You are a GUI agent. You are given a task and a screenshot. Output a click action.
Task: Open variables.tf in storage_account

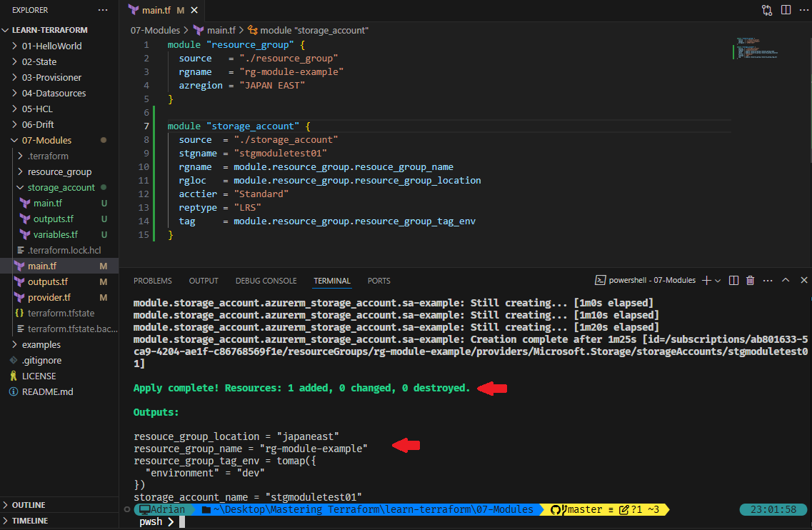click(56, 235)
